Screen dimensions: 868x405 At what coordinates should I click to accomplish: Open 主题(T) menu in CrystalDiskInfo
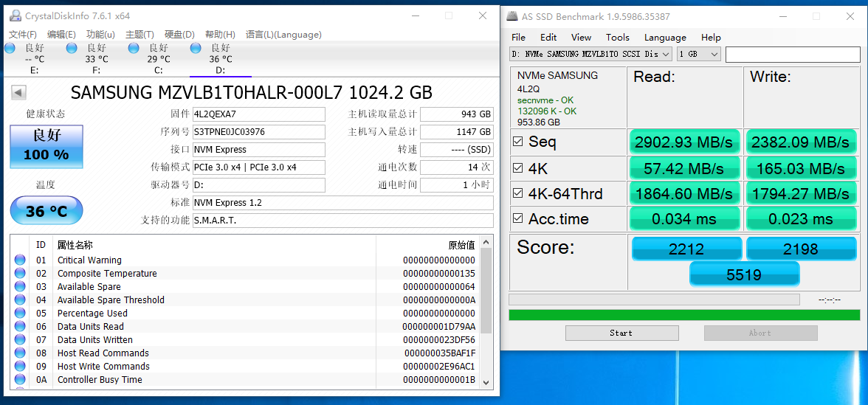pyautogui.click(x=140, y=34)
